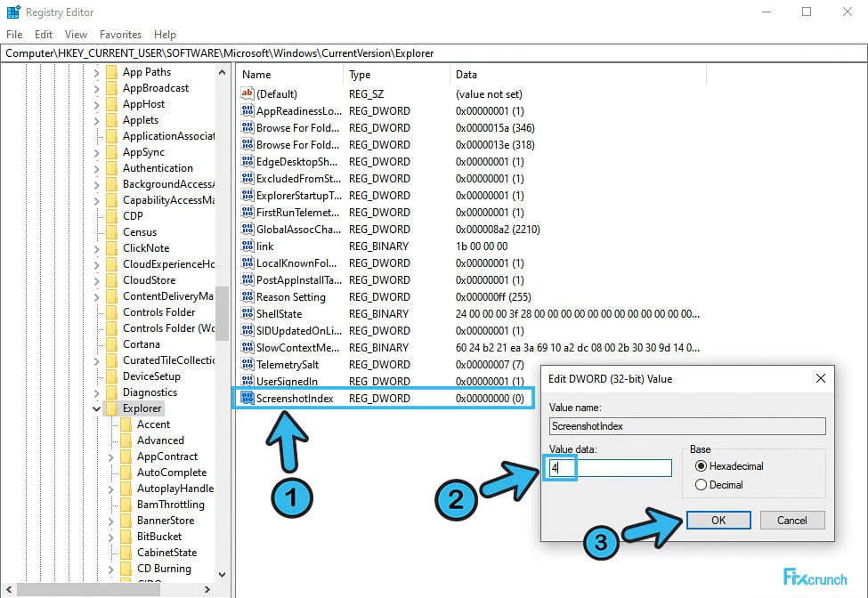Viewport: 868px width, 598px height.
Task: Select the DeviceSetup key
Action: click(151, 376)
